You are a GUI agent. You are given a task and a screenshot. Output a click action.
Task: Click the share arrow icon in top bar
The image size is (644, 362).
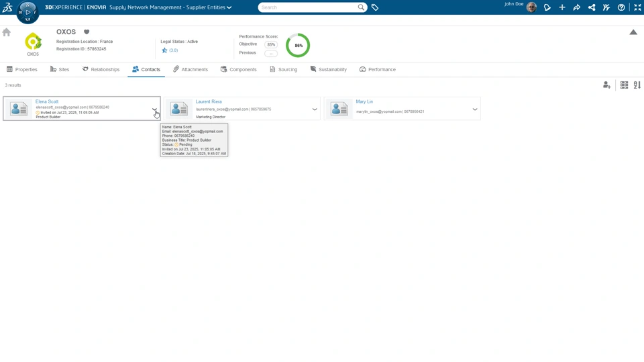click(577, 7)
